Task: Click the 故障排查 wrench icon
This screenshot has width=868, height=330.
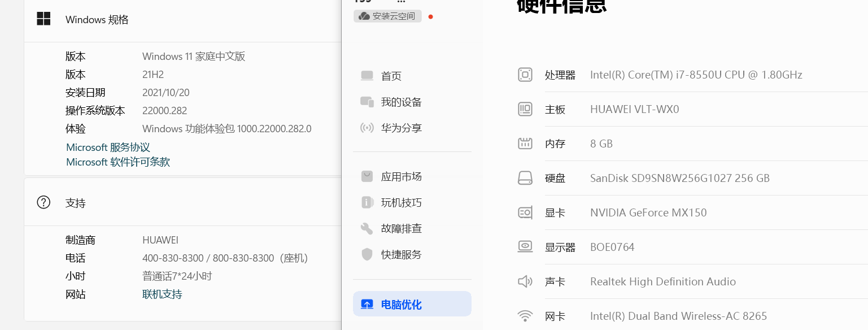Action: coord(367,228)
